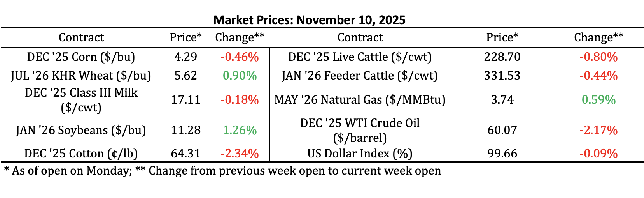Click the crude oil change value -2.17%
The image size is (644, 198).
coord(598,130)
